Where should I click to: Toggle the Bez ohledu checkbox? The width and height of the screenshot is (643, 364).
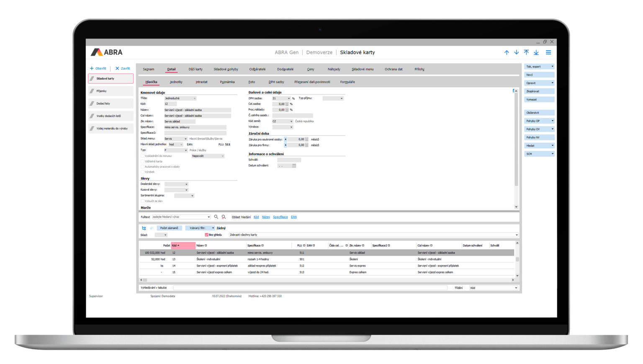point(206,234)
